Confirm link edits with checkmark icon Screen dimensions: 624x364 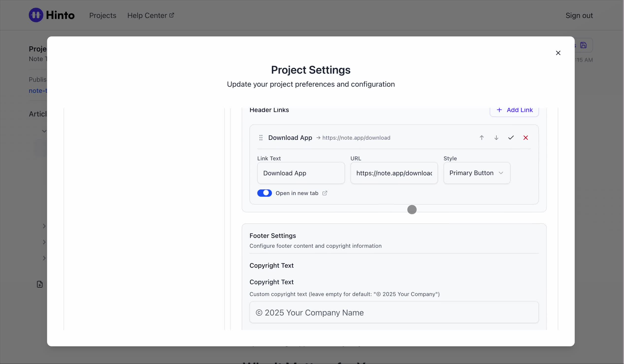[510, 138]
